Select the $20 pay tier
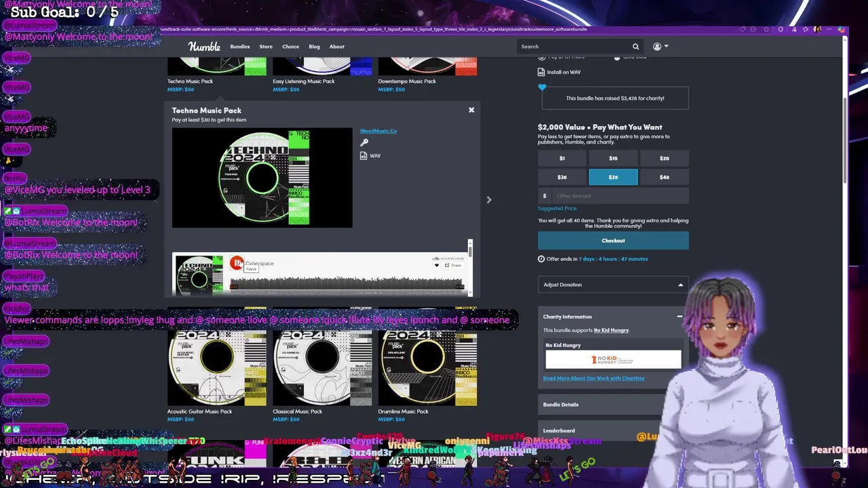868x488 pixels. point(665,158)
